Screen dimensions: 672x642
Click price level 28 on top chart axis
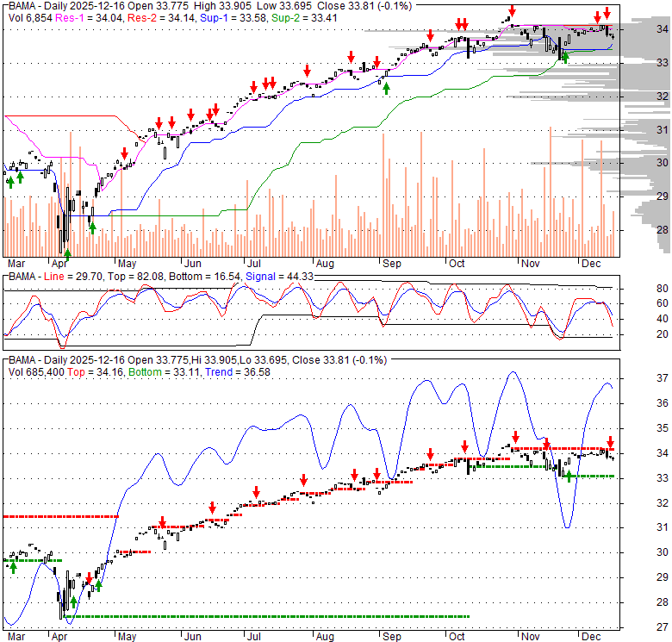tap(663, 230)
